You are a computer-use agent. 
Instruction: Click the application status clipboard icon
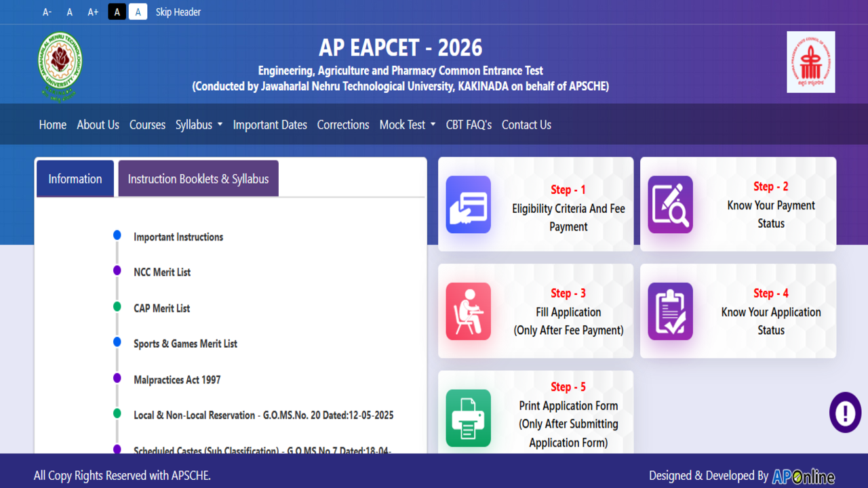point(670,311)
